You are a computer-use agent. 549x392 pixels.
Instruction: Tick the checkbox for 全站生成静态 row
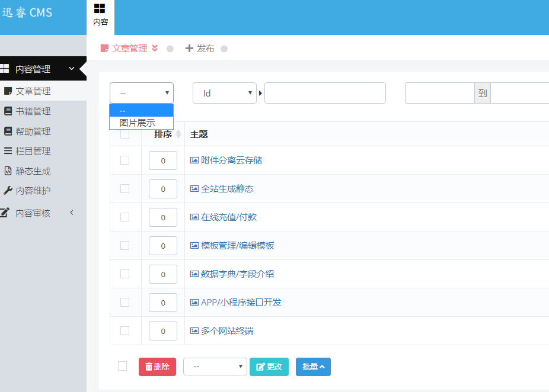125,189
